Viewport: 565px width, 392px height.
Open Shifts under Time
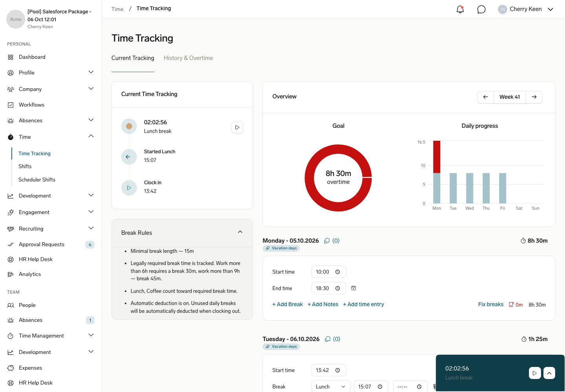[25, 167]
